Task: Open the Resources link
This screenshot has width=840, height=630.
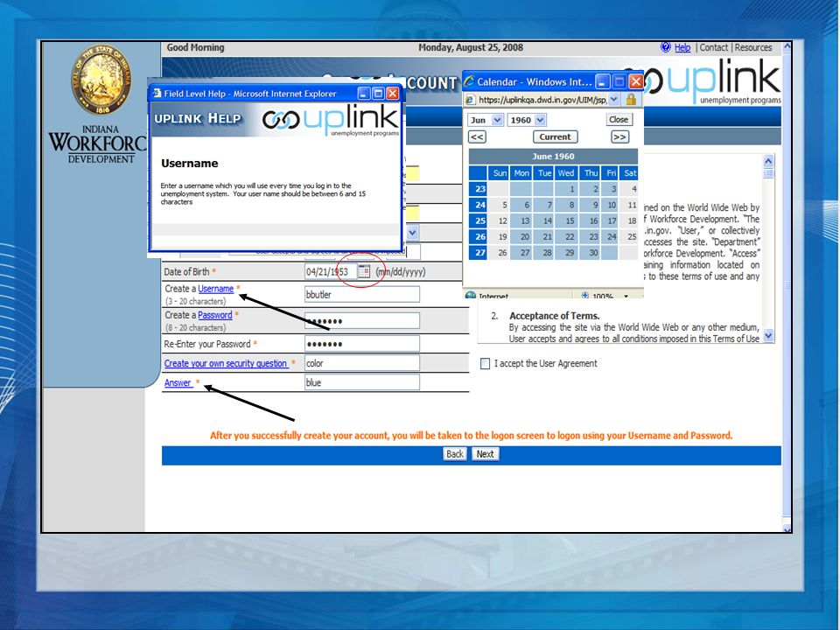Action: (x=753, y=47)
